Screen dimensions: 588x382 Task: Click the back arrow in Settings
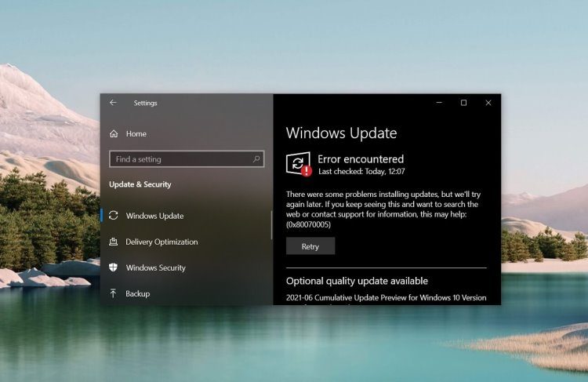click(x=113, y=103)
